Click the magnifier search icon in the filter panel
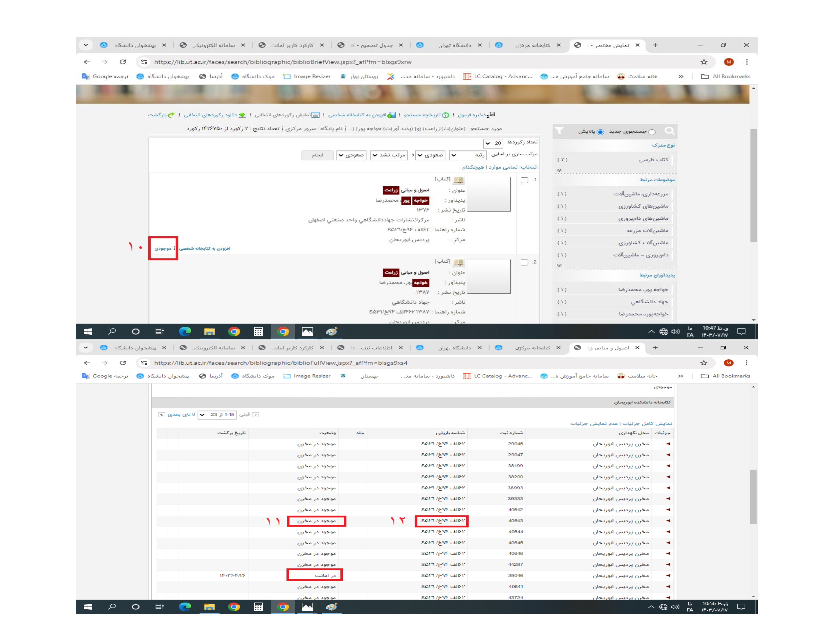 669,131
